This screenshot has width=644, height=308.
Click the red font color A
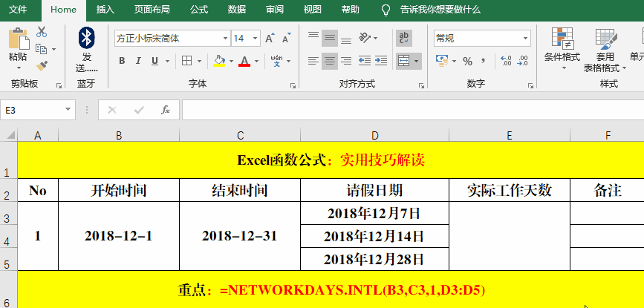pos(244,61)
